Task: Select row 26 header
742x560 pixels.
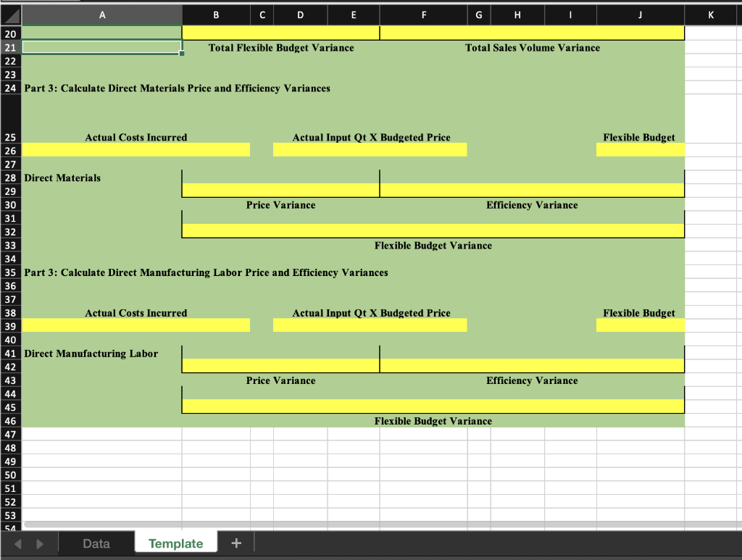Action: [10, 151]
